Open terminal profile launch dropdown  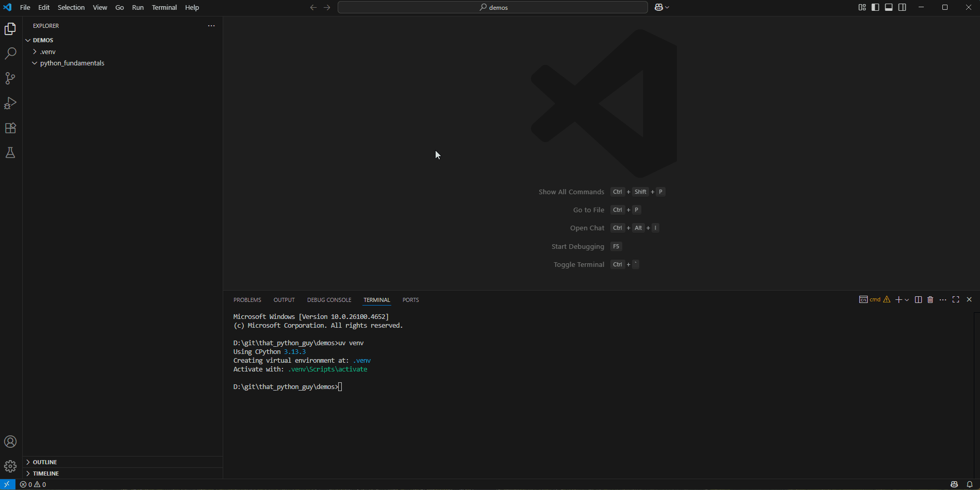pos(907,299)
